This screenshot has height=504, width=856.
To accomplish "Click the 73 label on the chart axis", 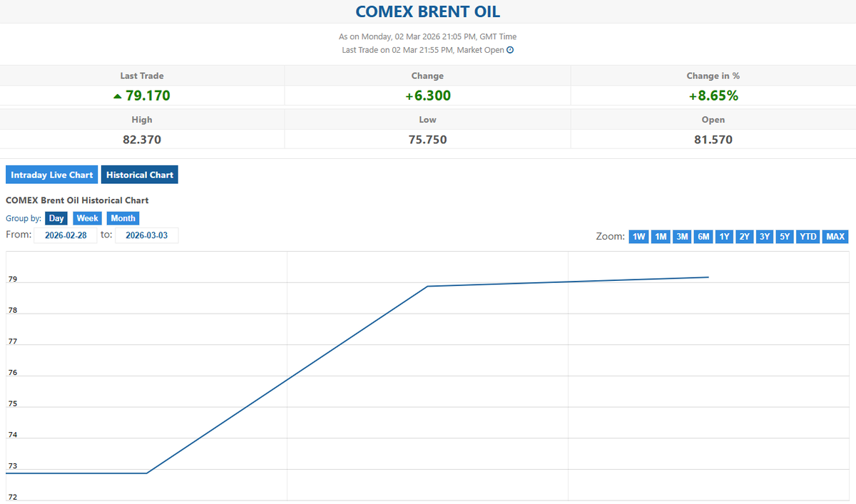I will click(x=12, y=466).
